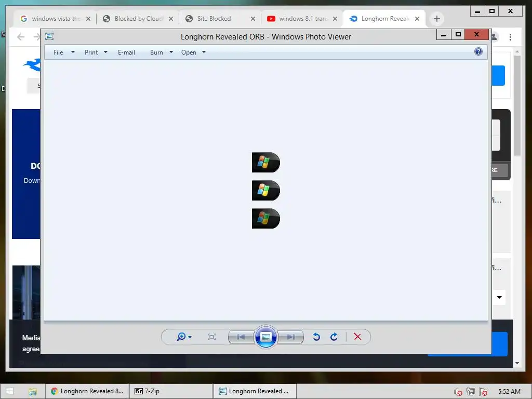This screenshot has height=399, width=532.
Task: Open Chrome's three-dot menu
Action: click(510, 37)
